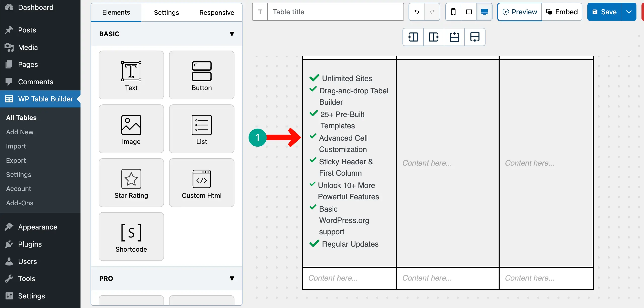Open the Save options dropdown
Screen dimensions: 644x308
coord(629,12)
